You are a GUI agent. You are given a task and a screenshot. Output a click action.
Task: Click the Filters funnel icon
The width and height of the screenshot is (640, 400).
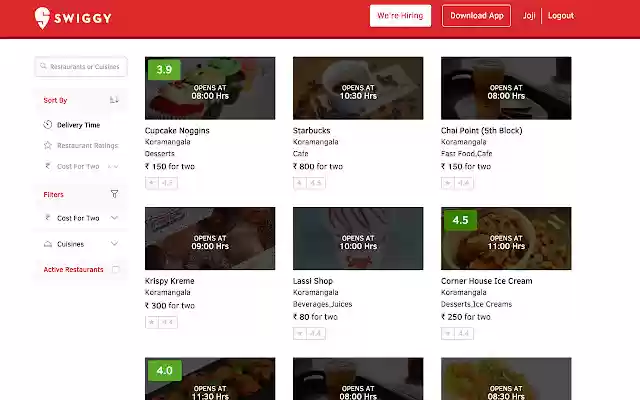coord(114,194)
